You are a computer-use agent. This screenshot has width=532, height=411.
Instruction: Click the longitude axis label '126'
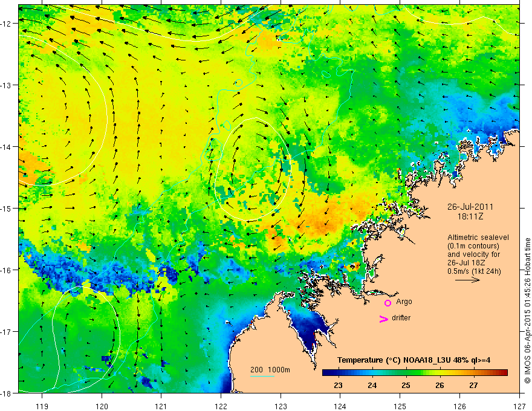point(459,406)
